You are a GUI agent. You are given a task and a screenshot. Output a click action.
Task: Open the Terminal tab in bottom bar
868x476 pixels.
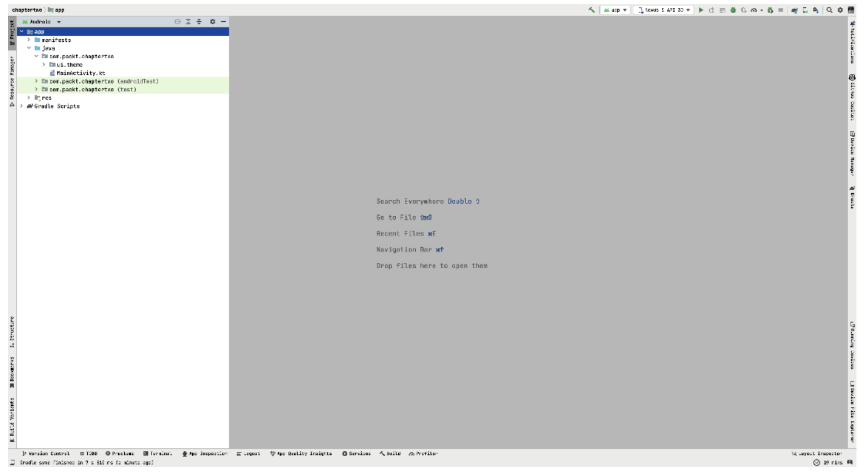click(158, 454)
